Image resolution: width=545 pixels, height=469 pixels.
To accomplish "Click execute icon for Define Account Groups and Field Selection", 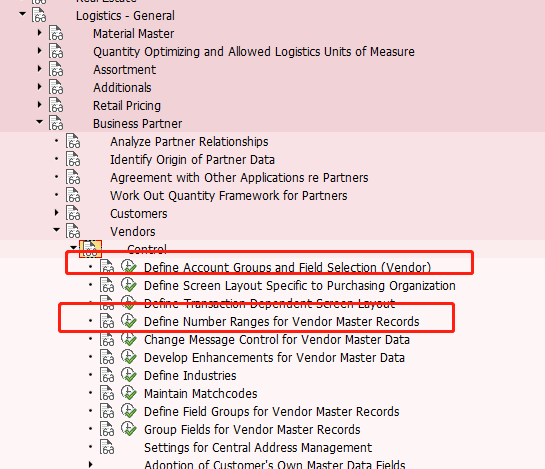I will 128,267.
